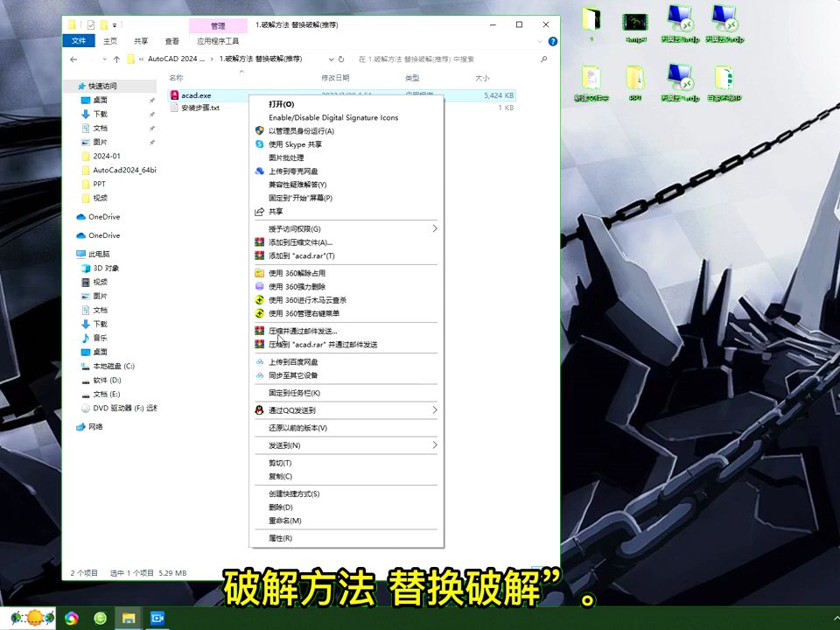
Task: Click the back navigation arrow
Action: click(73, 59)
